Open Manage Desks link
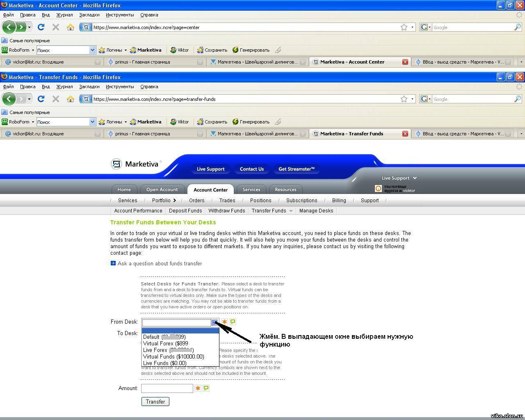 (x=316, y=211)
